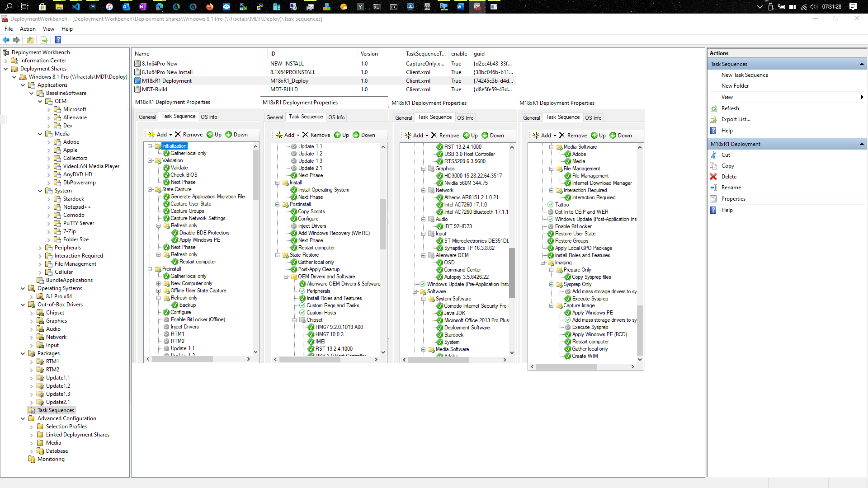Expand the Information Center node

point(6,61)
